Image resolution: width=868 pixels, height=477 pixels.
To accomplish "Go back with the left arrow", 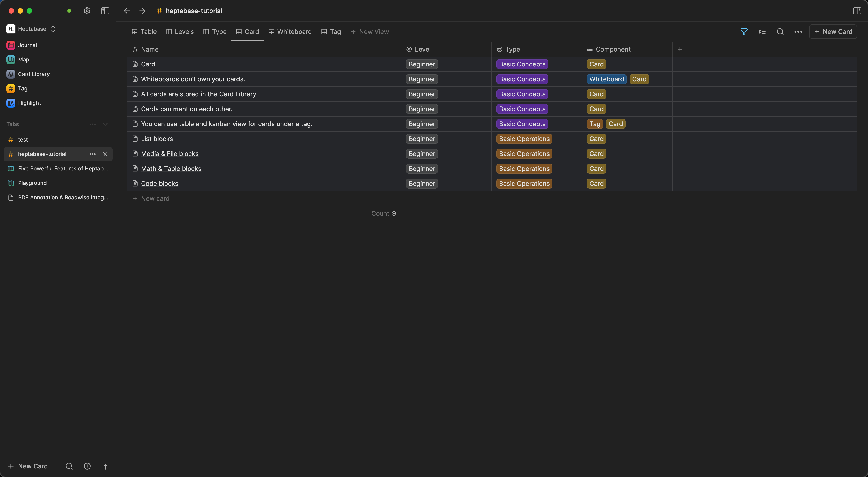I will (x=127, y=11).
